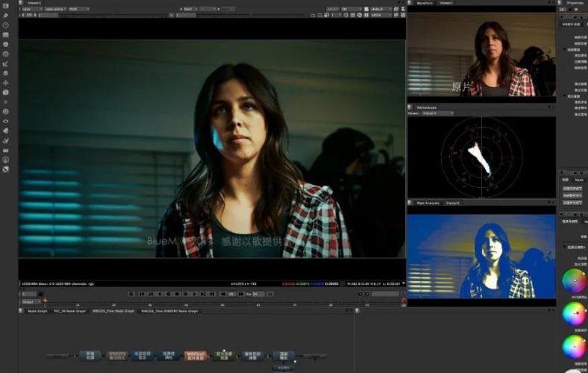Click the orange playhead marker on timeline
588x373 pixels.
click(x=45, y=300)
